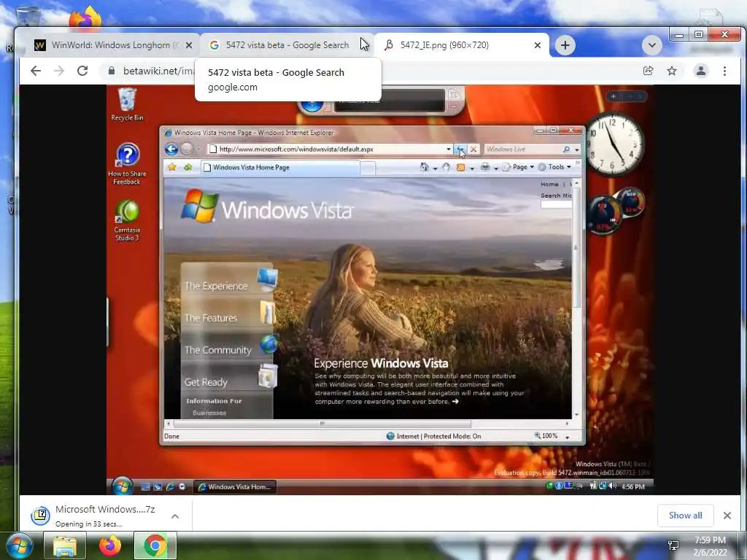
Task: Click the 100% zoom control in the IE status bar
Action: pyautogui.click(x=546, y=436)
